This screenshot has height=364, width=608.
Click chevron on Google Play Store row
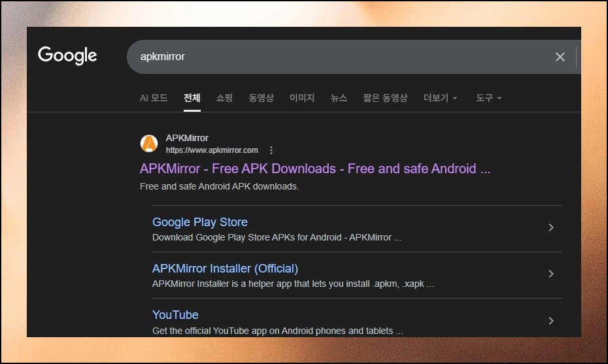551,227
